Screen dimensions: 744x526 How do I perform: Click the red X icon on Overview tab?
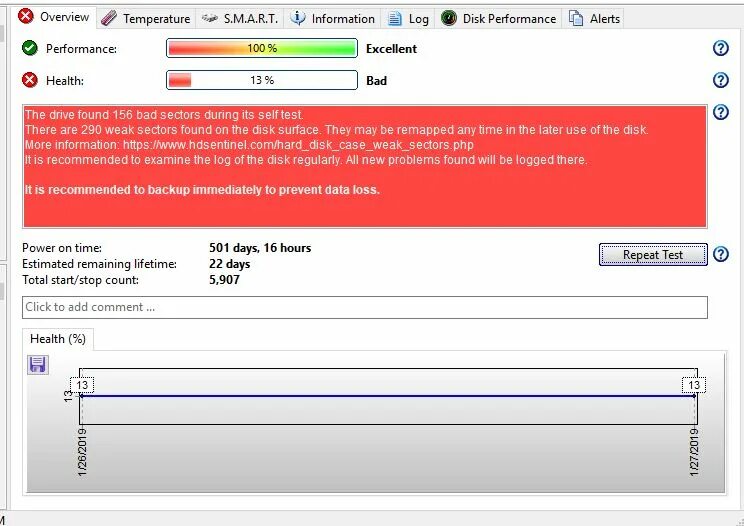point(26,17)
